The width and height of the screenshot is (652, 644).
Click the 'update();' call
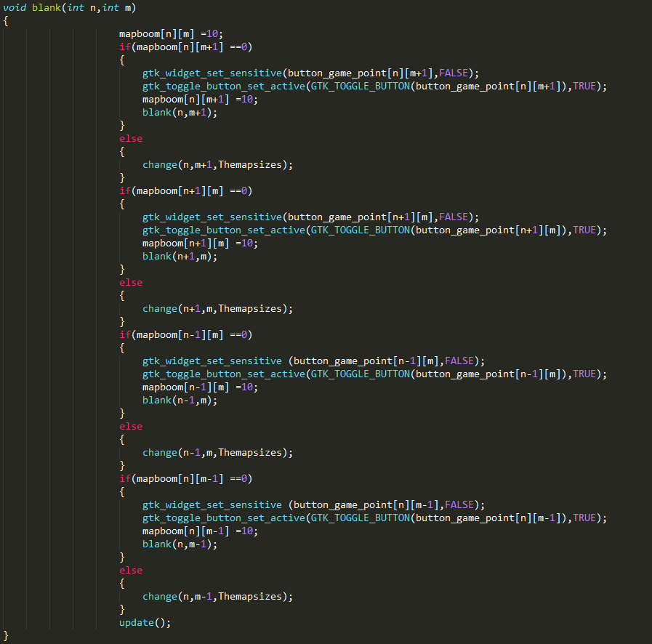tap(145, 623)
